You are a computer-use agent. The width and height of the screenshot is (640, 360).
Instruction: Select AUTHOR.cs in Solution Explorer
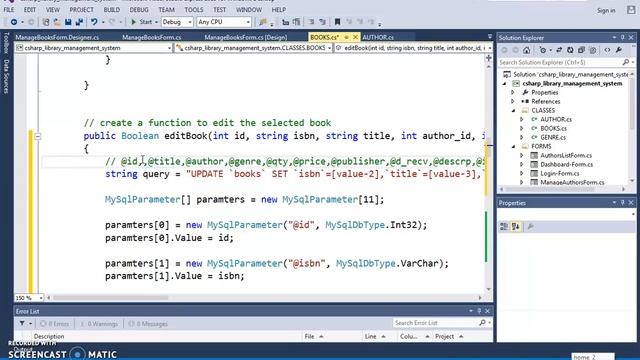pos(556,120)
